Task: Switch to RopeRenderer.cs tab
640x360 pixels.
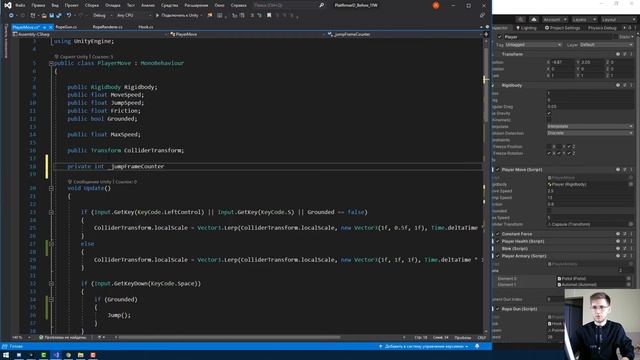Action: click(107, 27)
